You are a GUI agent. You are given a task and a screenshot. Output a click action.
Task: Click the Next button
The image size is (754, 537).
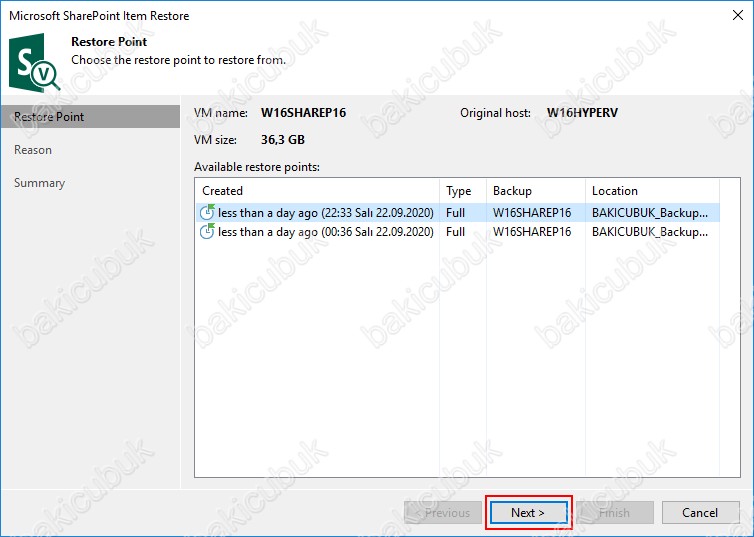[528, 512]
